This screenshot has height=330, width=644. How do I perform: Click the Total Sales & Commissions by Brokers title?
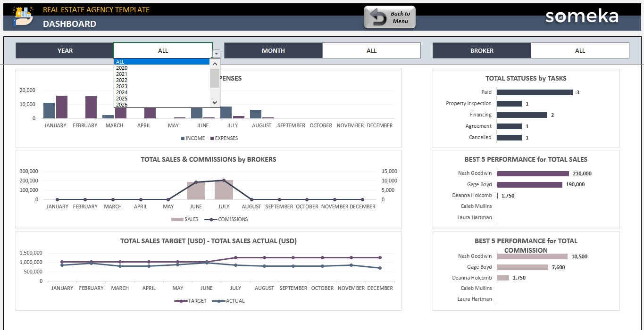tap(209, 159)
